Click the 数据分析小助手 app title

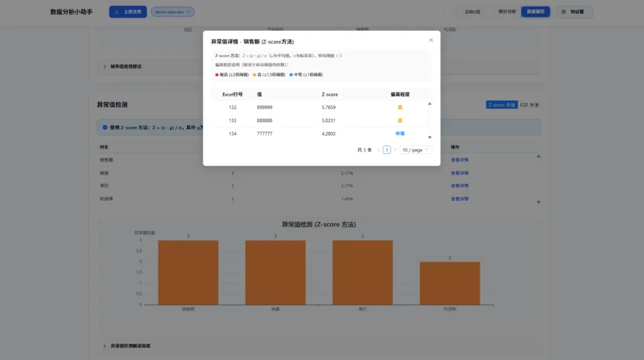pos(72,12)
